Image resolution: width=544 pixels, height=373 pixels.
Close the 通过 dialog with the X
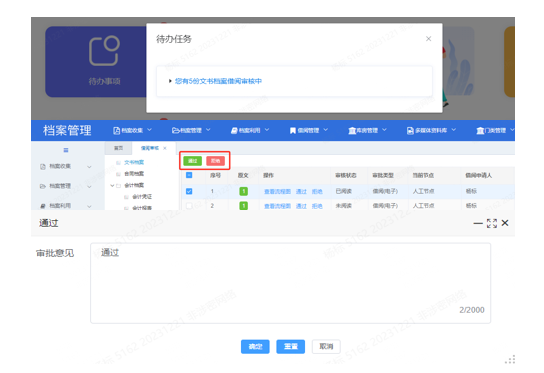505,223
